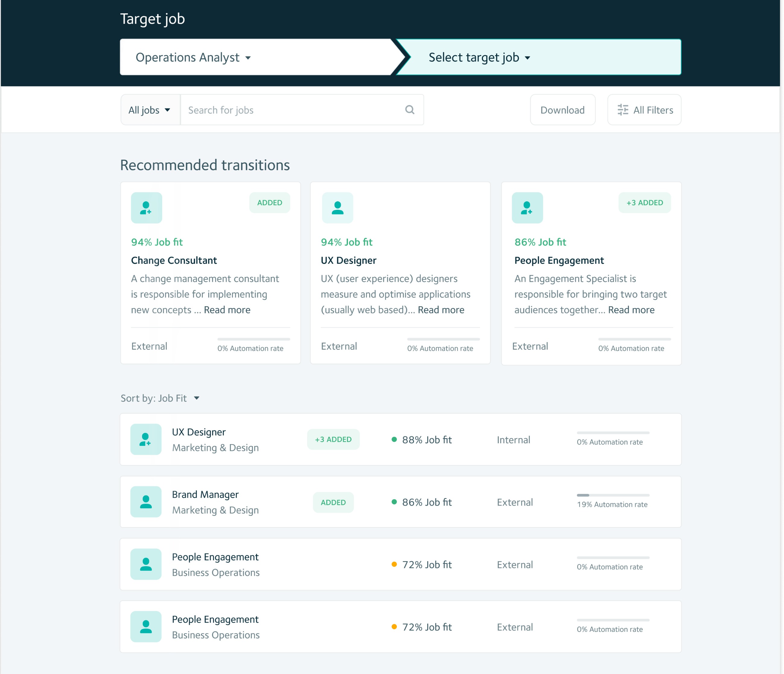Viewport: 784px width, 674px height.
Task: Click the search magnifier icon
Action: click(409, 110)
